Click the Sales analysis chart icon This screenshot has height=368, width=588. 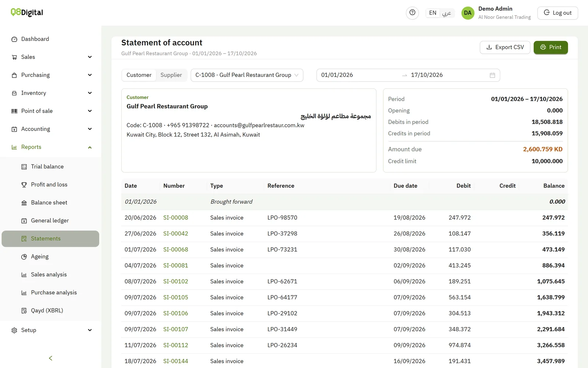click(x=24, y=275)
